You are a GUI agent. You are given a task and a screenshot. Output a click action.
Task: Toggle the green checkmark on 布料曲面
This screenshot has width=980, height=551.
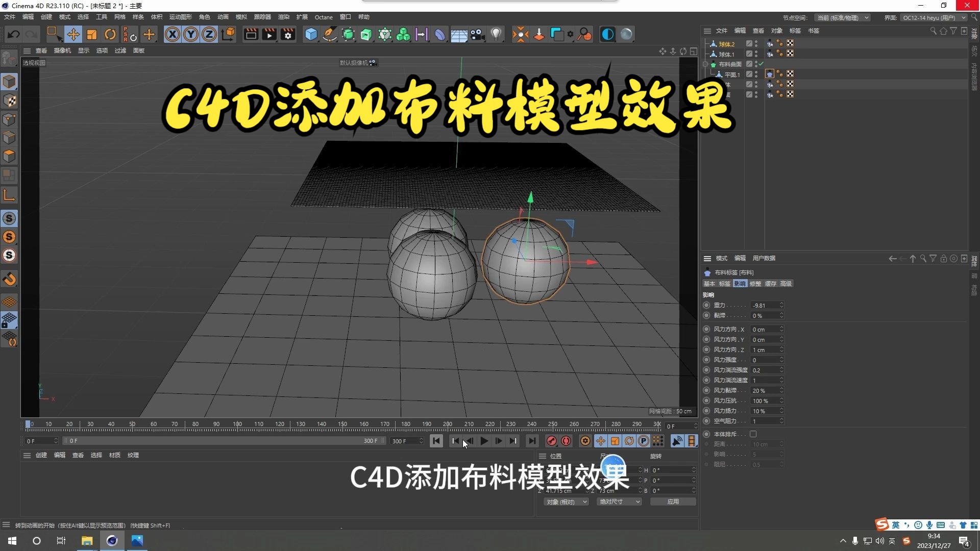761,63
